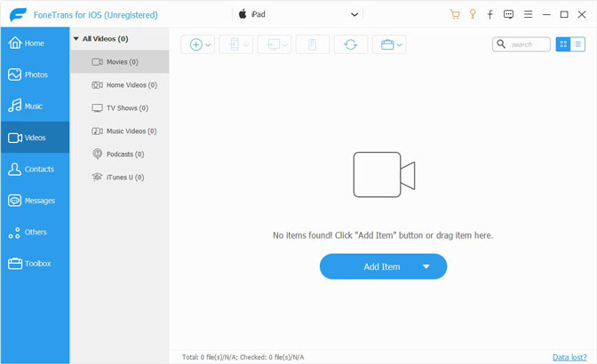
Task: Open Contacts section
Action: [x=35, y=169]
